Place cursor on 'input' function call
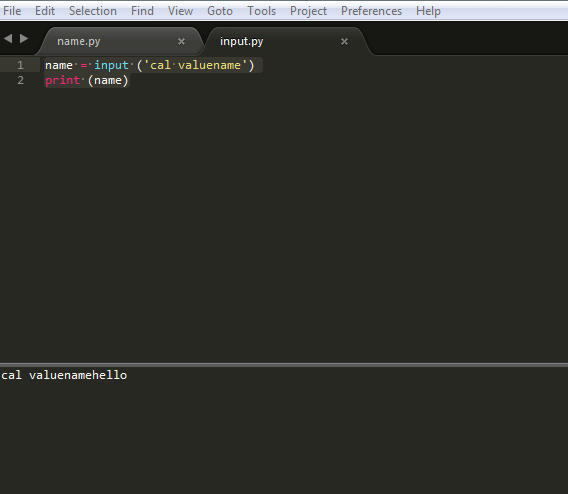 click(111, 65)
